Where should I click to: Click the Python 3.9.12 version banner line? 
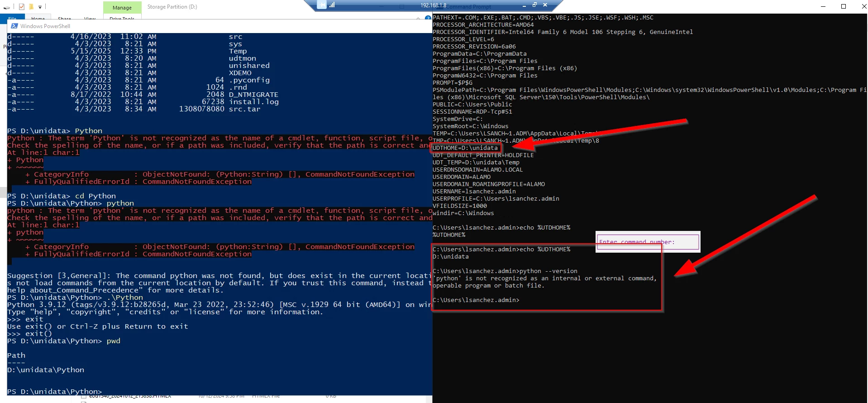pyautogui.click(x=219, y=305)
